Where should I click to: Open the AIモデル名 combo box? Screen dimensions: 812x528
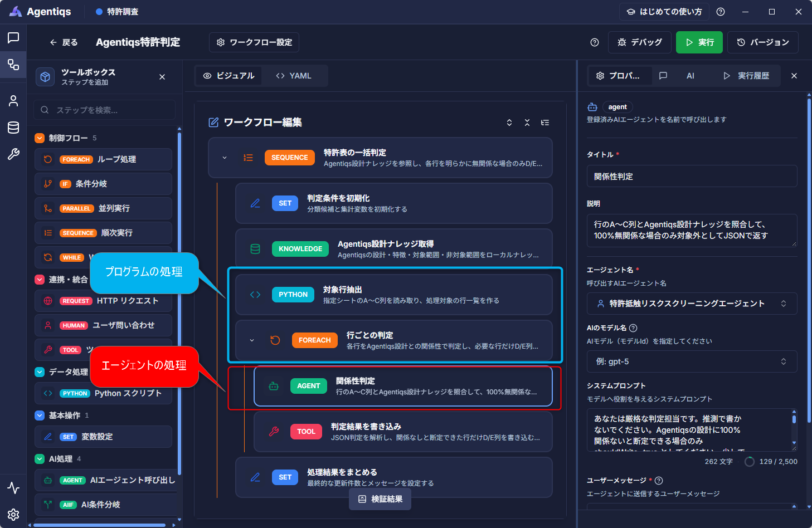coord(692,361)
